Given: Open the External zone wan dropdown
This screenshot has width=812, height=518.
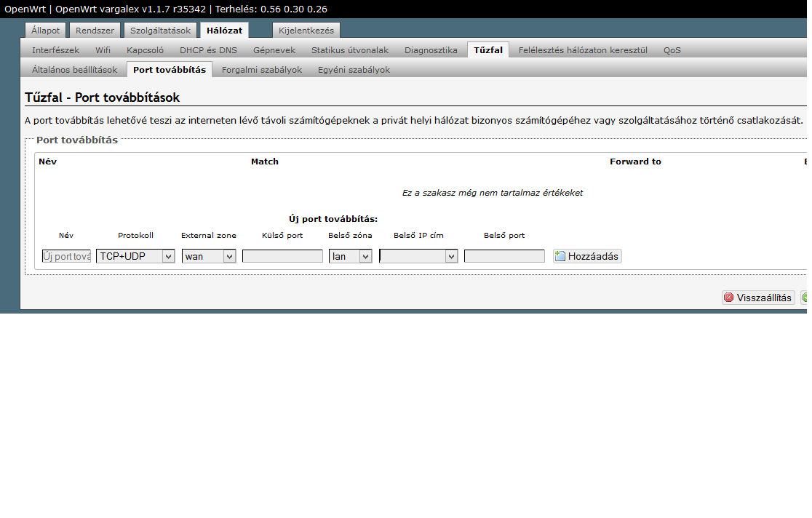Looking at the screenshot, I should tap(209, 256).
